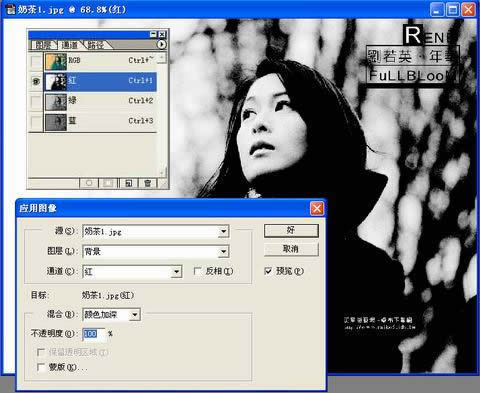Viewport: 480px width, 393px height.
Task: Uncheck the 预览 preview checkbox
Action: pos(268,271)
